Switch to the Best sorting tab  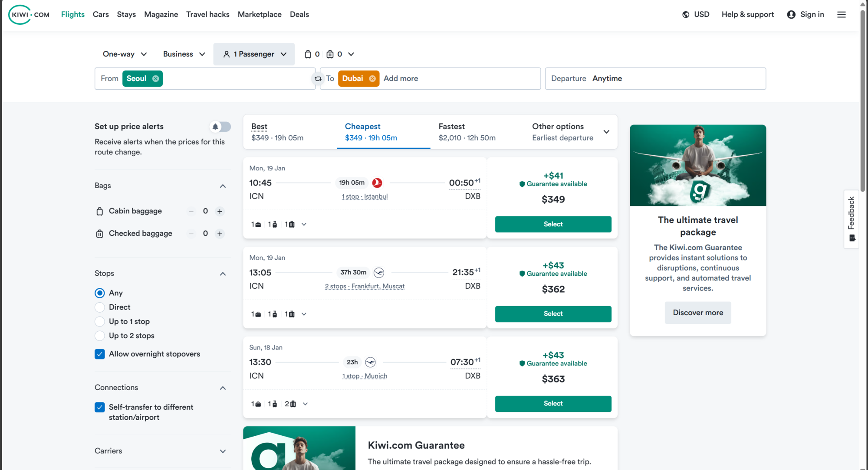pyautogui.click(x=290, y=132)
